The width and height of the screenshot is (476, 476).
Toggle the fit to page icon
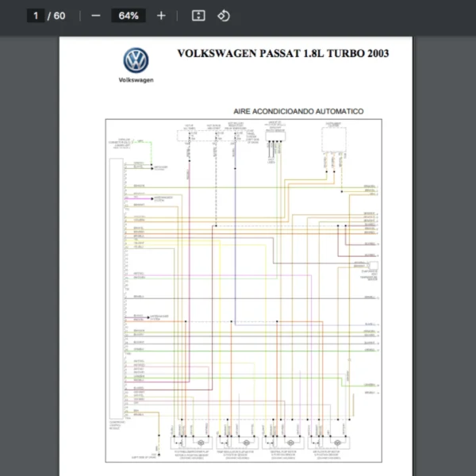point(198,16)
